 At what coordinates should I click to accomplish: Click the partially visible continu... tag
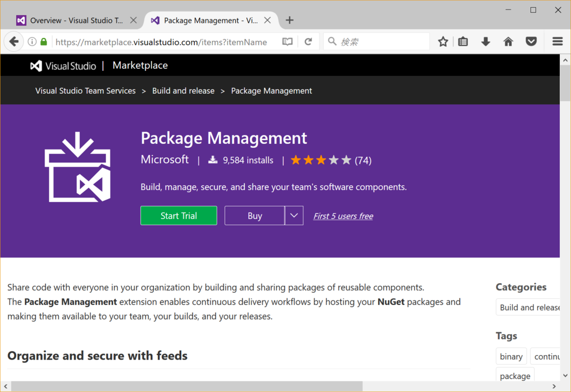(545, 357)
